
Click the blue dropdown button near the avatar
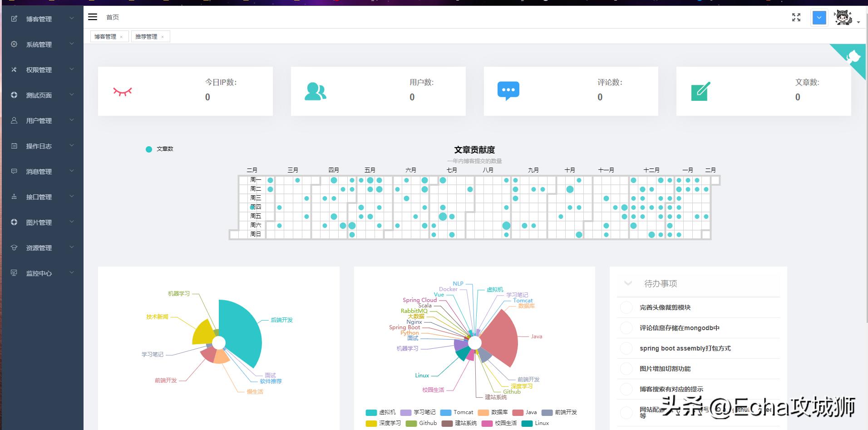[819, 18]
